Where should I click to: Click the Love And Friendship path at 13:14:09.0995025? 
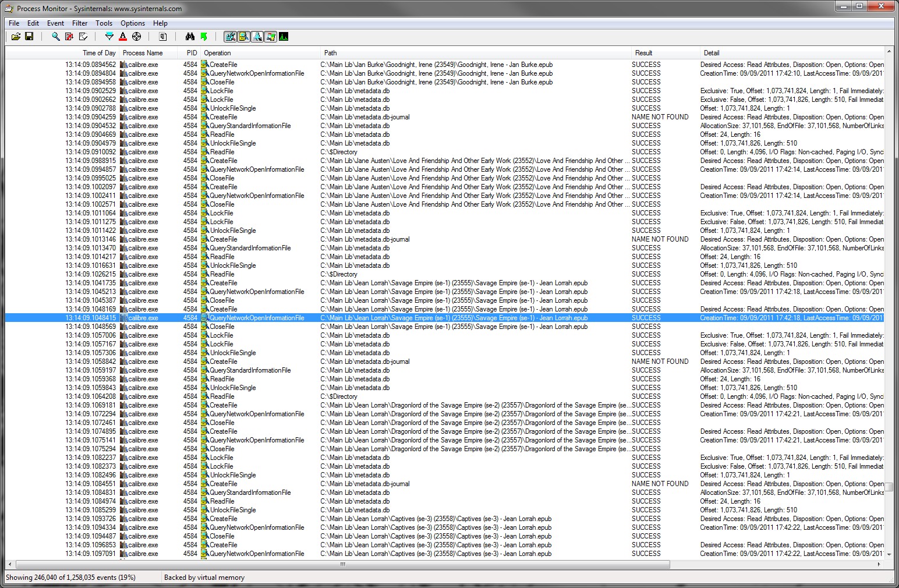point(475,178)
